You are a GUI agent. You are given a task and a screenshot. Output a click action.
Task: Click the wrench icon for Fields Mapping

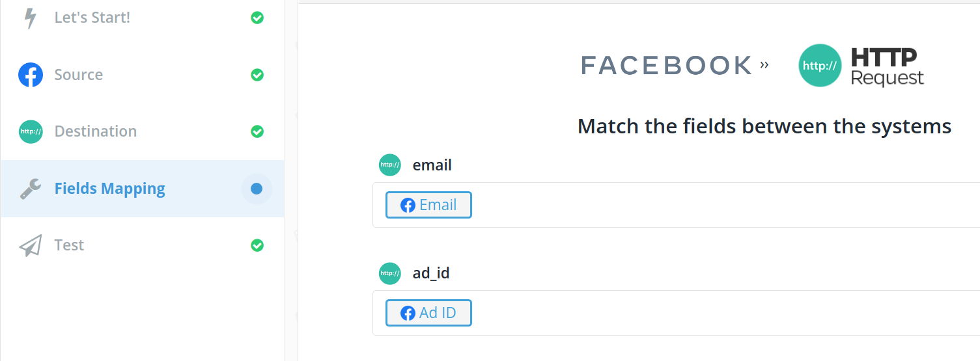pos(31,189)
